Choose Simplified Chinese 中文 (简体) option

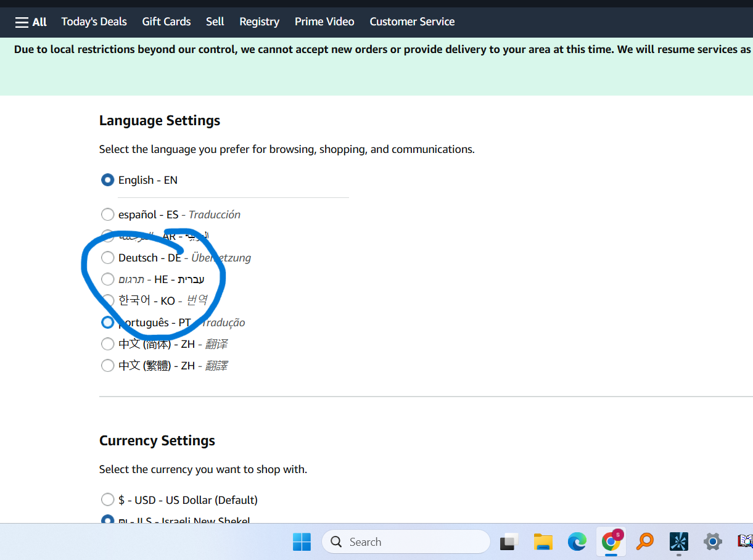tap(108, 344)
